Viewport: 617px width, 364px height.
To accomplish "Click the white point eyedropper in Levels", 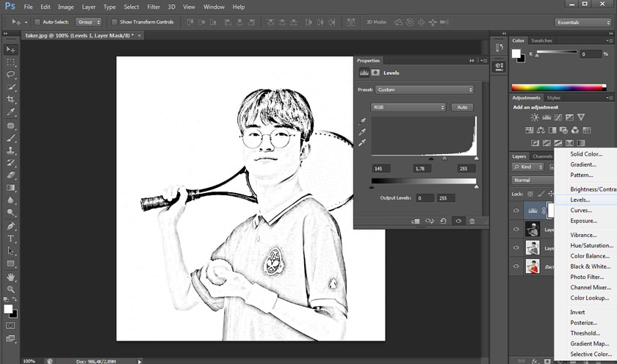I will click(x=362, y=142).
